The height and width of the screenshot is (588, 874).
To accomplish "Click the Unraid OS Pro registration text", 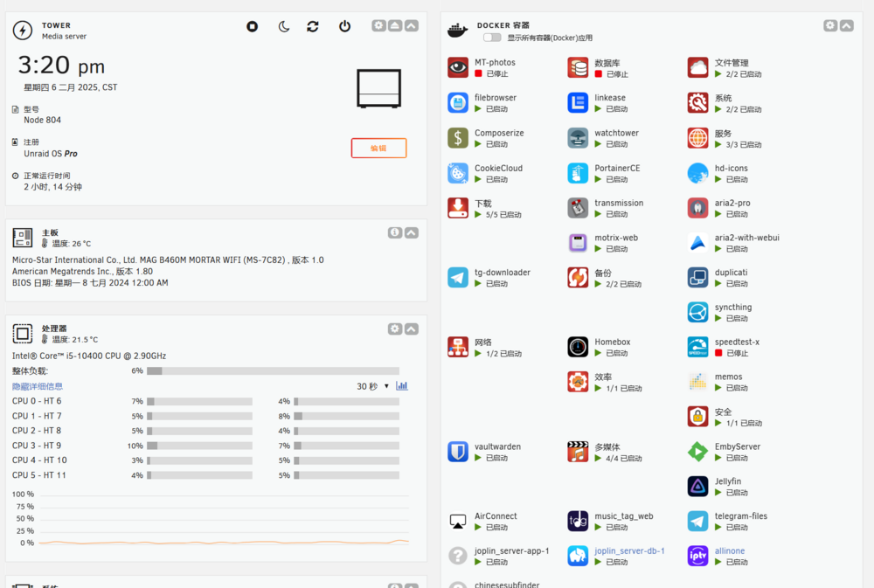I will tap(51, 153).
